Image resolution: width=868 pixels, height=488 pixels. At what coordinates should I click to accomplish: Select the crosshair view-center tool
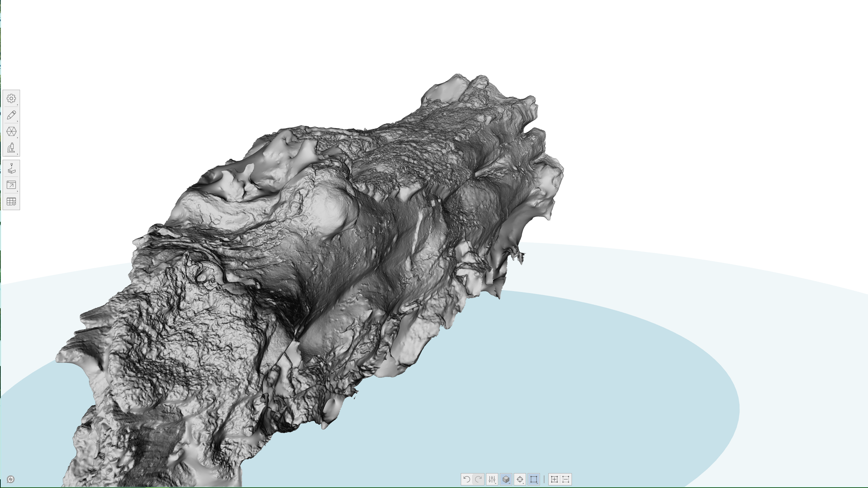point(520,479)
